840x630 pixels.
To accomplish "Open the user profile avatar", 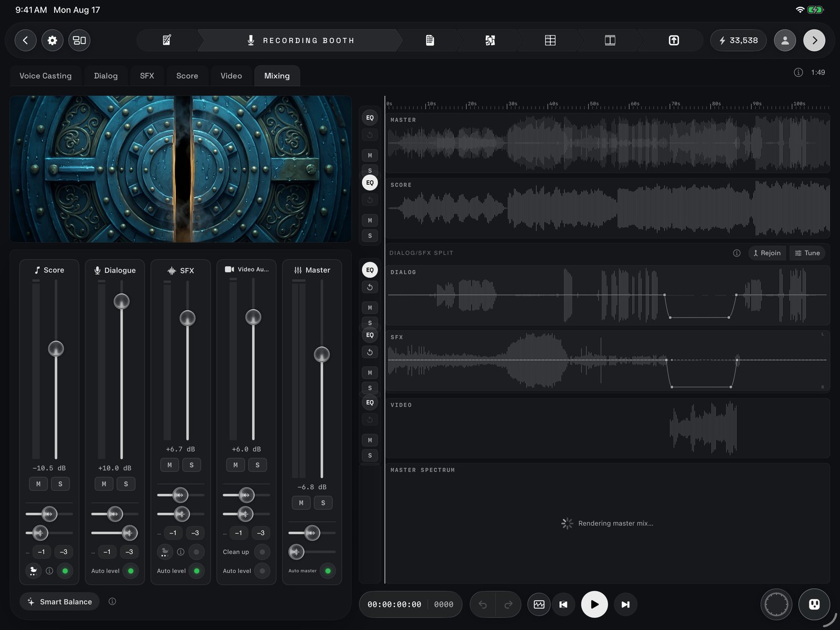I will [785, 40].
